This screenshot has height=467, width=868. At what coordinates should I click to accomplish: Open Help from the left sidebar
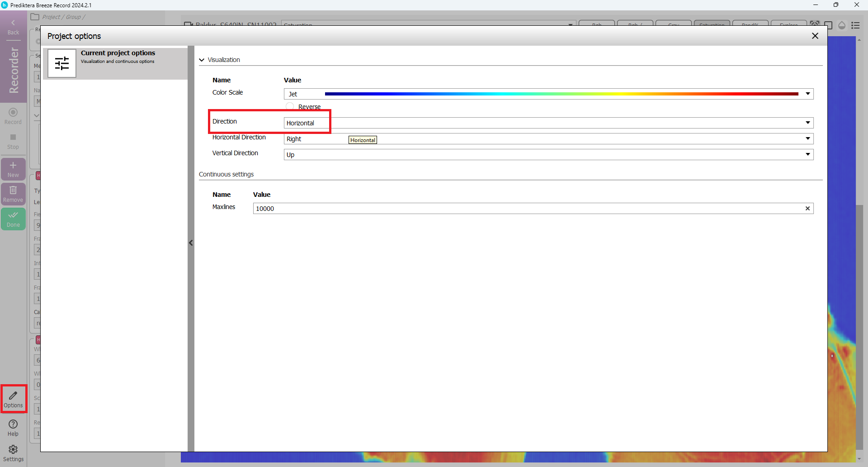click(x=13, y=427)
